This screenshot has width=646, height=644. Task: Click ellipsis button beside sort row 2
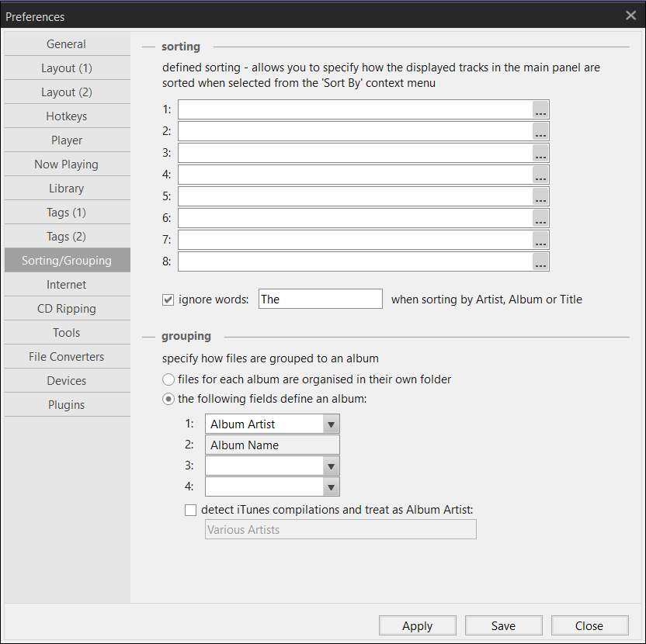[540, 131]
